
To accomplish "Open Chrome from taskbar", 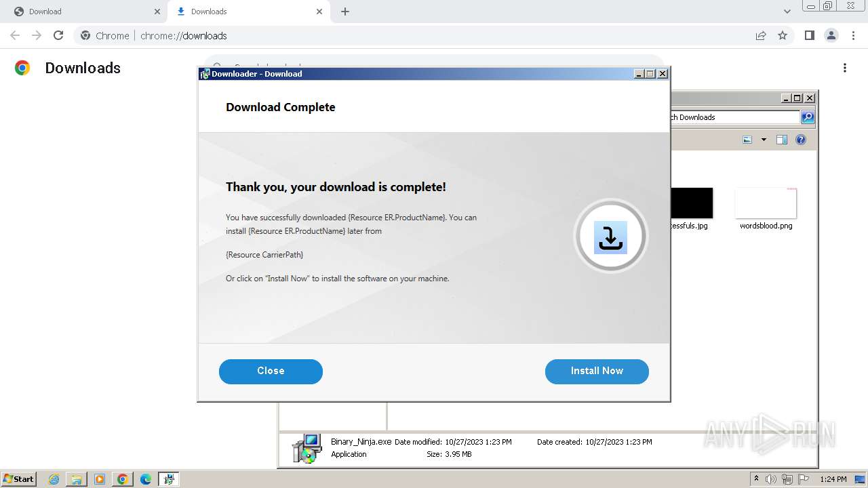I will [x=123, y=479].
